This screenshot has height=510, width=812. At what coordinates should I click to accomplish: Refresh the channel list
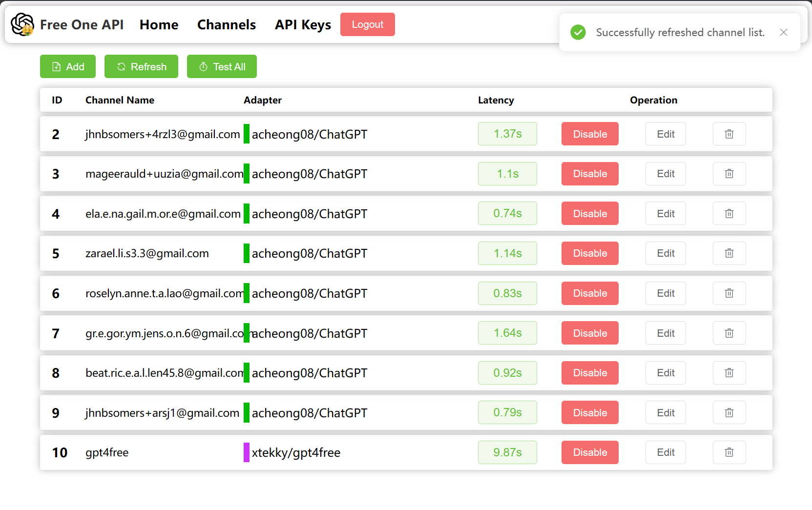[141, 66]
